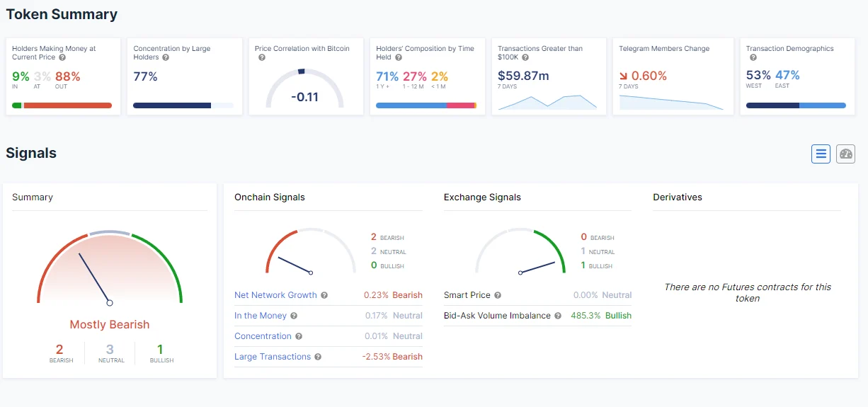The image size is (868, 407).
Task: Click help icon next to Large Transactions signal
Action: coord(318,357)
